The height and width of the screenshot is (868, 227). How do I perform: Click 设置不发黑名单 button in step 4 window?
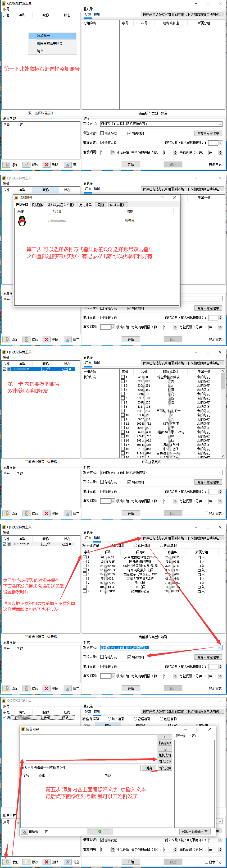(x=208, y=657)
